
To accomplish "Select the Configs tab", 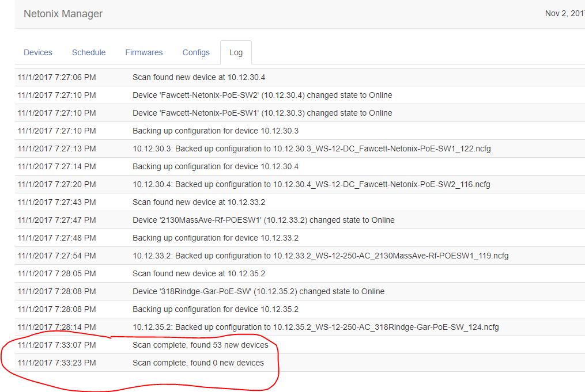I will [196, 52].
